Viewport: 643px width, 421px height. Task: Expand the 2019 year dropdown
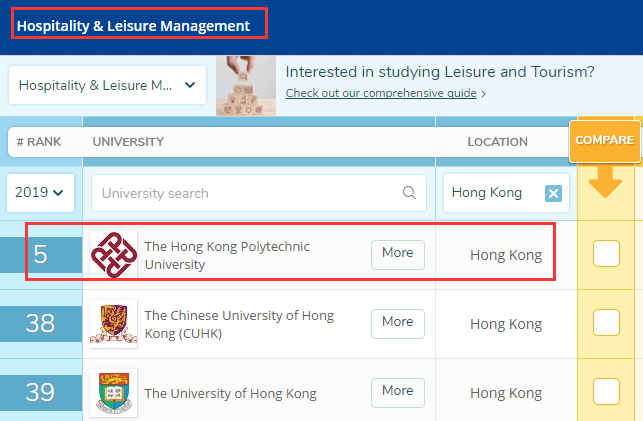coord(40,193)
